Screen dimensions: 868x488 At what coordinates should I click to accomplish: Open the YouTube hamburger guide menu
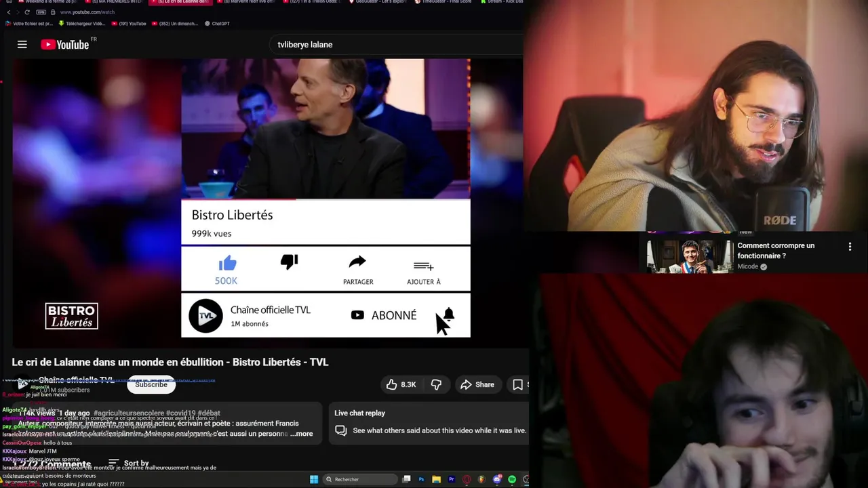[22, 45]
